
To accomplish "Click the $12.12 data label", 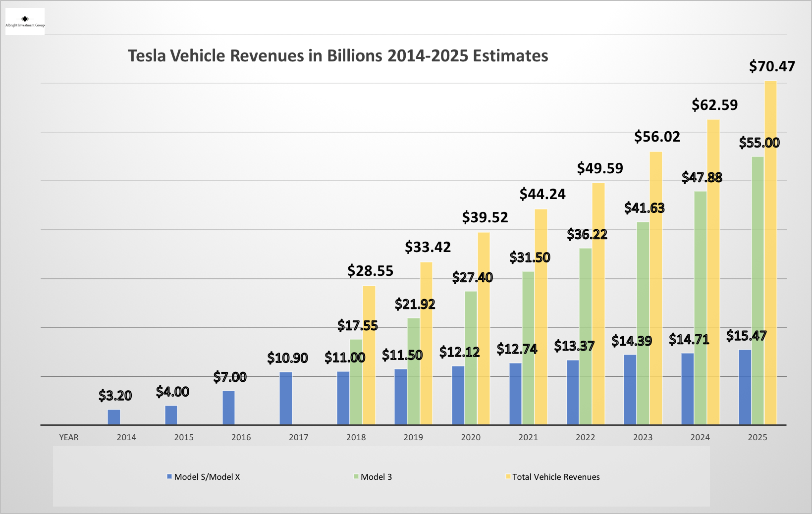I will tap(459, 352).
